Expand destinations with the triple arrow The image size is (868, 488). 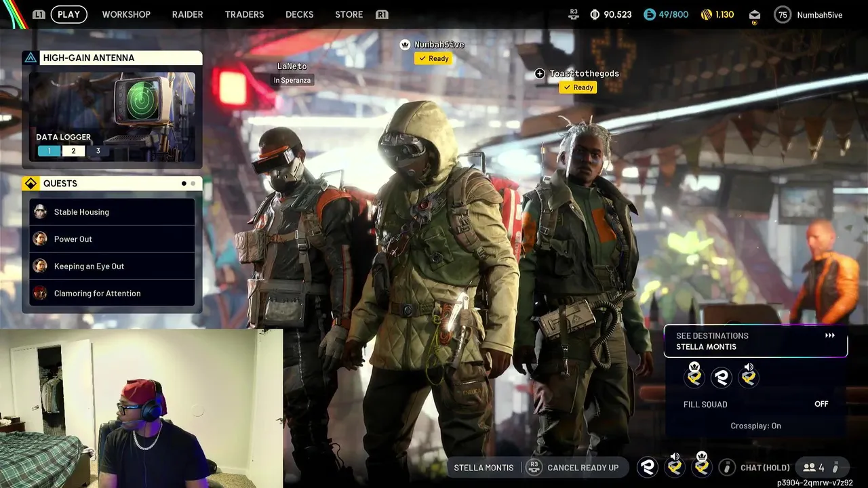[x=830, y=335]
